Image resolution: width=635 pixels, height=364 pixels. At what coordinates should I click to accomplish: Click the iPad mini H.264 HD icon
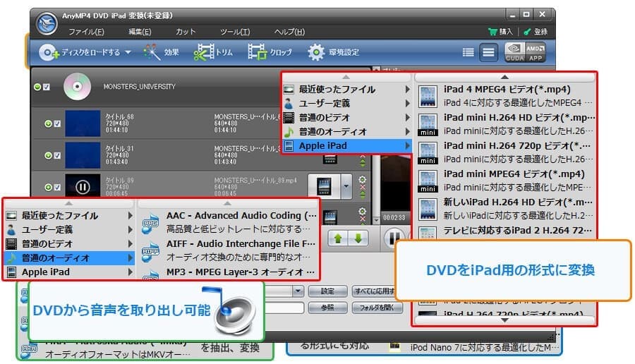coord(428,125)
